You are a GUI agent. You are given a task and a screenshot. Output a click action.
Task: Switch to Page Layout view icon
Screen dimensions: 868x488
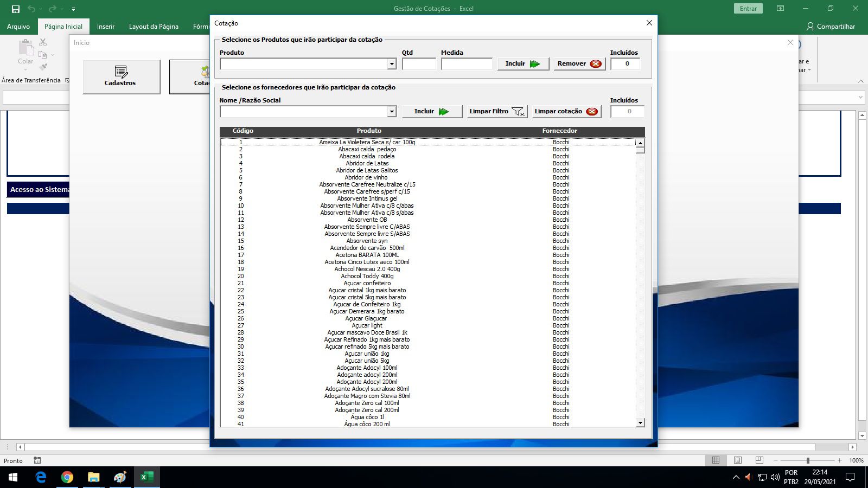(738, 460)
